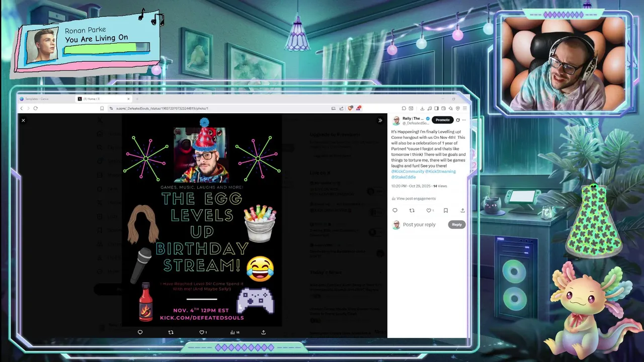
Task: Open Brave Shields lion icon
Action: click(350, 108)
